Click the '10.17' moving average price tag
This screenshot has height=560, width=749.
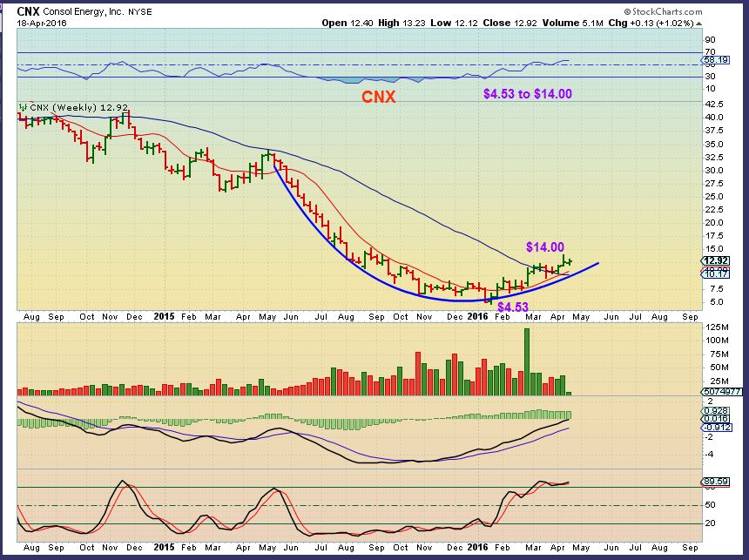tap(716, 273)
